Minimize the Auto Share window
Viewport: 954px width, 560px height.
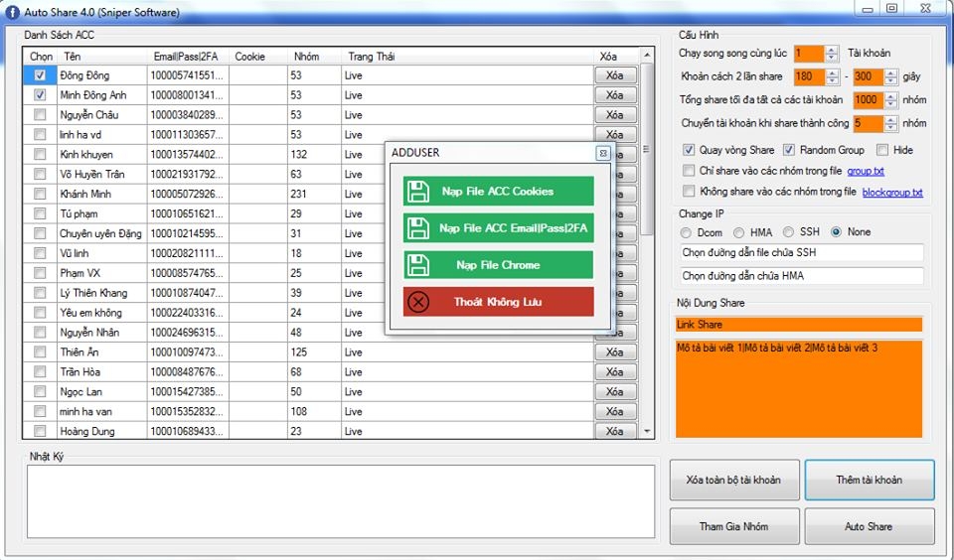[867, 9]
